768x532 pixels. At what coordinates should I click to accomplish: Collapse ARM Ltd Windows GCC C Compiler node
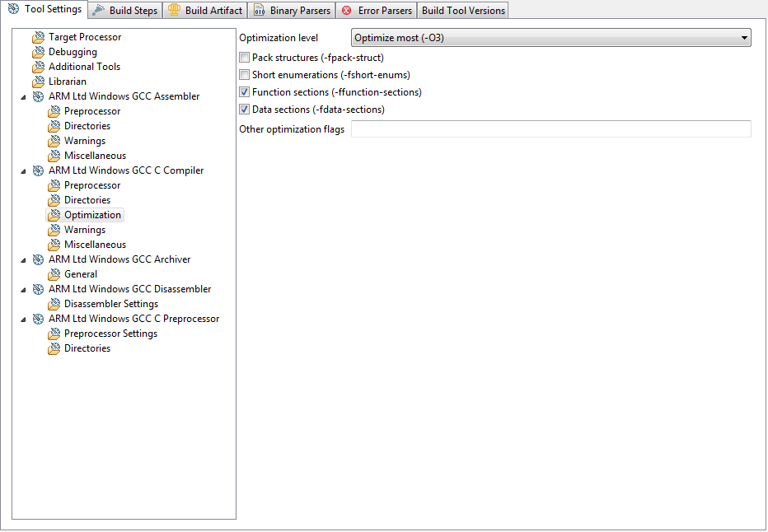(x=23, y=170)
